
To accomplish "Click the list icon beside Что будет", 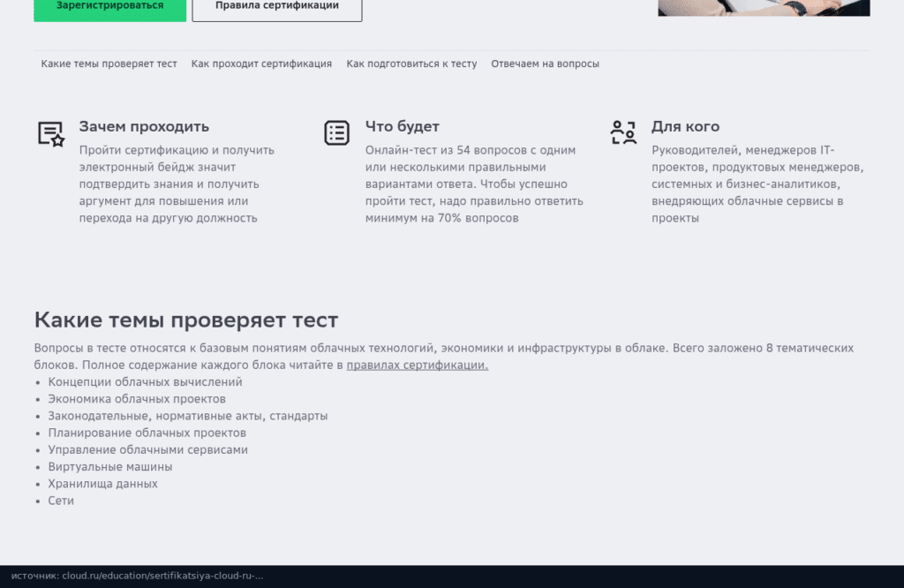I will pos(336,132).
